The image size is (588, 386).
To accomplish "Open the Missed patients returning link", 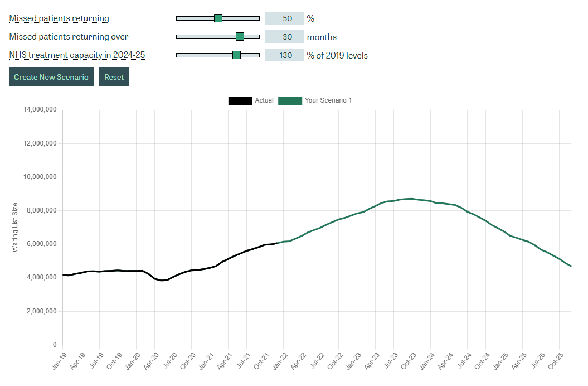I will pos(59,18).
